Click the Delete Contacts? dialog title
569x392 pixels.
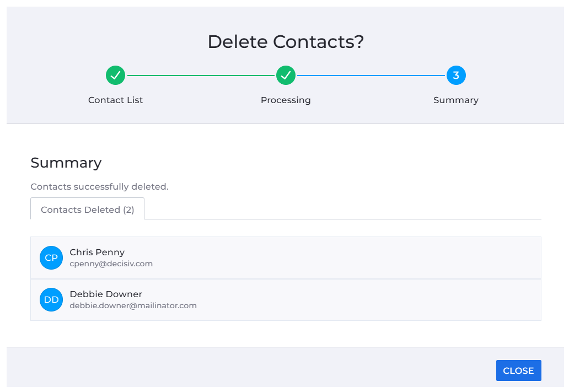pos(286,42)
